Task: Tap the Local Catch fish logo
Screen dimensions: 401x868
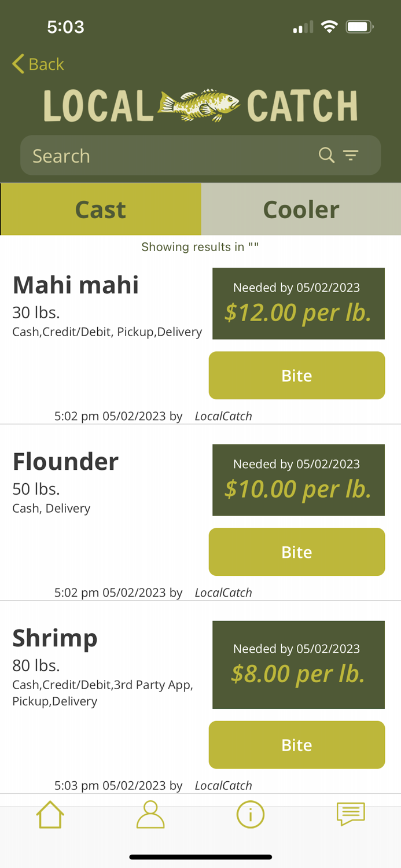Action: pos(200,105)
